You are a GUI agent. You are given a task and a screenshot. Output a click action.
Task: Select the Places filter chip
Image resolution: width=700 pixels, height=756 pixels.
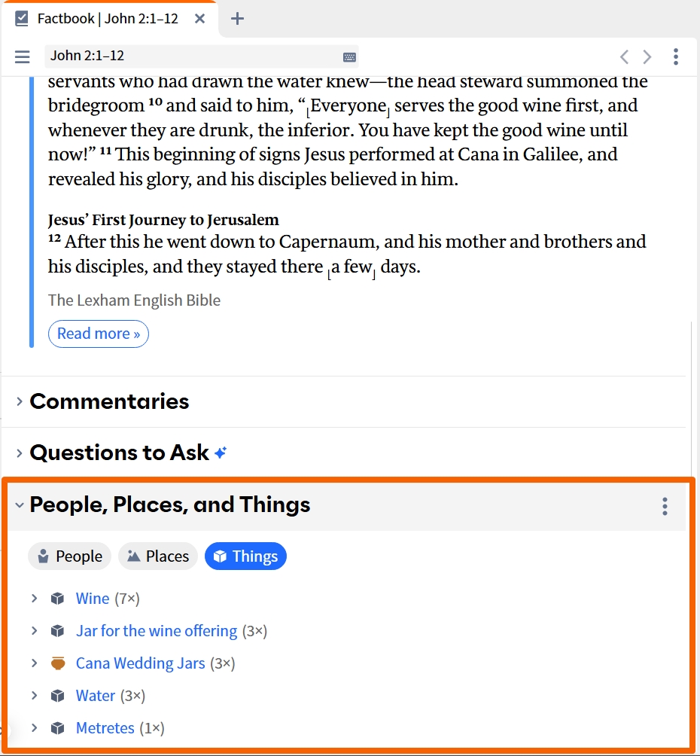tap(157, 556)
